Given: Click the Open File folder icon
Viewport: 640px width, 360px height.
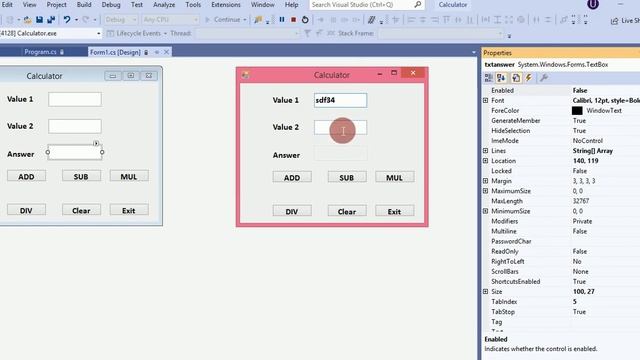Looking at the screenshot, I should [27, 20].
